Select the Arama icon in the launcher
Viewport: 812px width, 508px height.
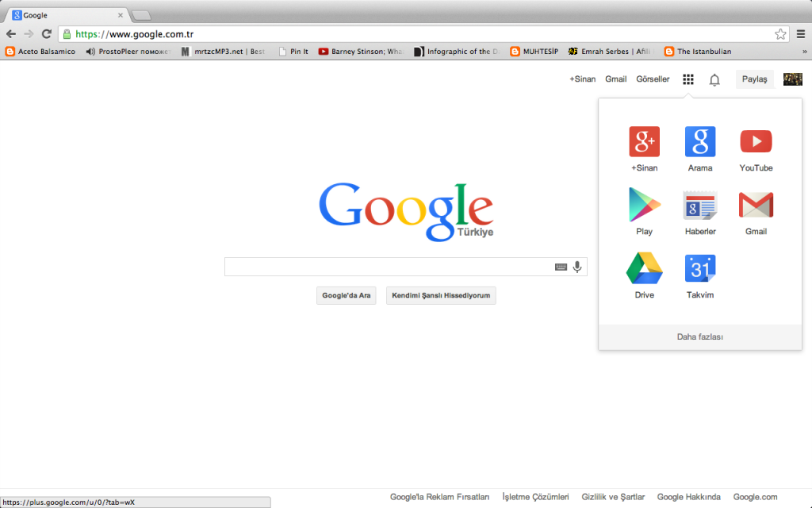click(x=699, y=142)
